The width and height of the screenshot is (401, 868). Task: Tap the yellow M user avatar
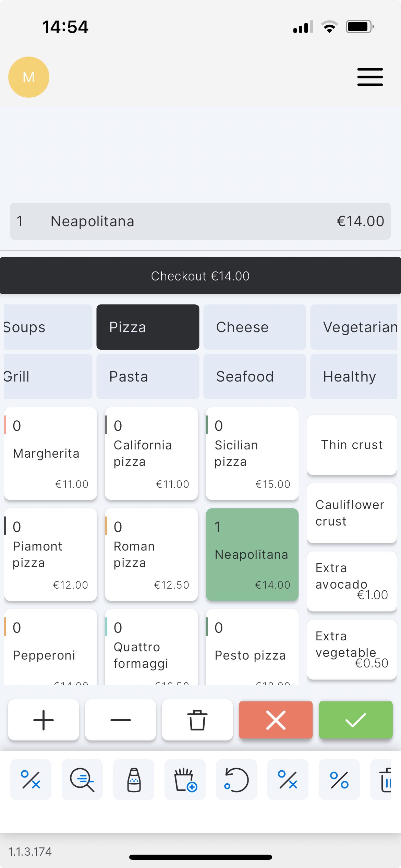[29, 77]
